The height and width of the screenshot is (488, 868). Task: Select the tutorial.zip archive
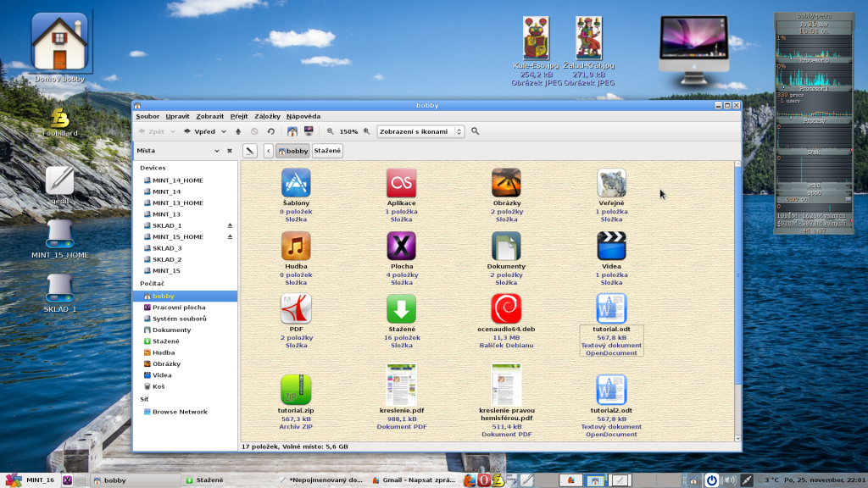click(x=296, y=390)
